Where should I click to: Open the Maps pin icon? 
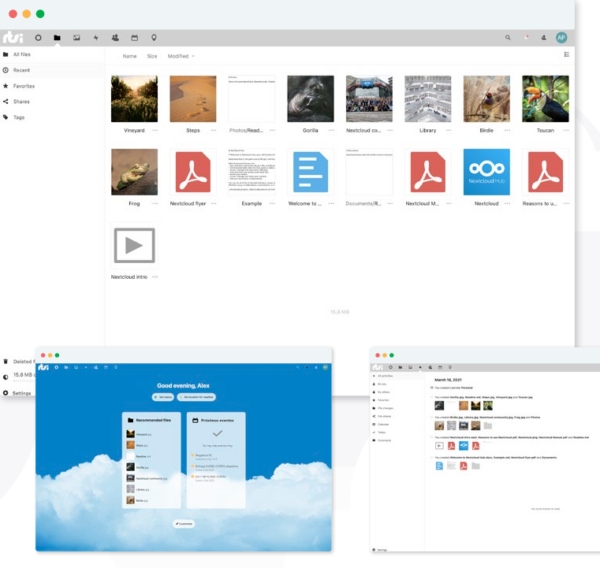pos(153,37)
